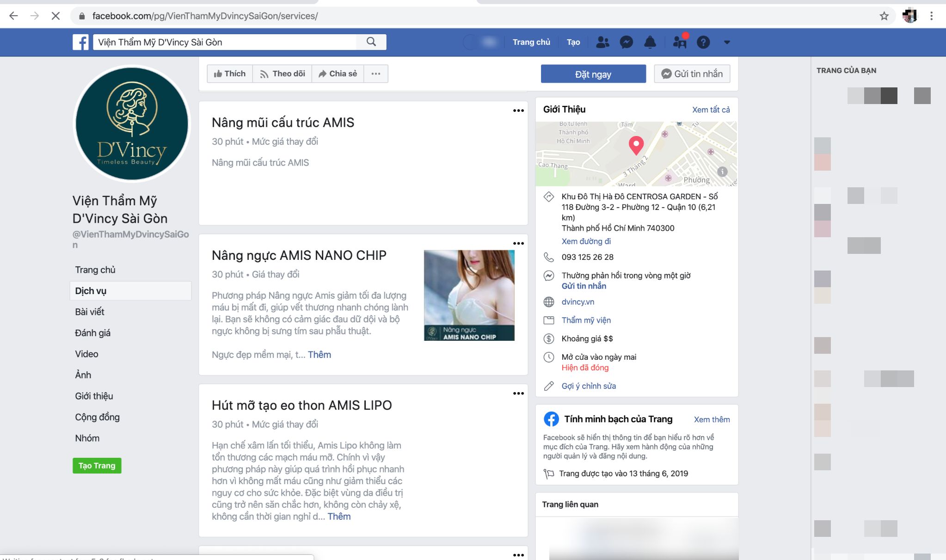Screen dimensions: 946x560
Task: Open Messenger icon in top bar
Action: pos(626,42)
